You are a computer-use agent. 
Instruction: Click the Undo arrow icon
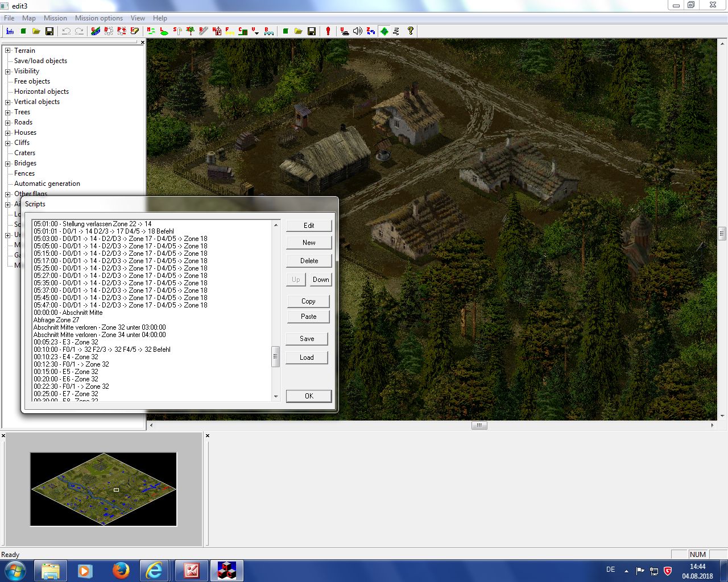point(66,31)
